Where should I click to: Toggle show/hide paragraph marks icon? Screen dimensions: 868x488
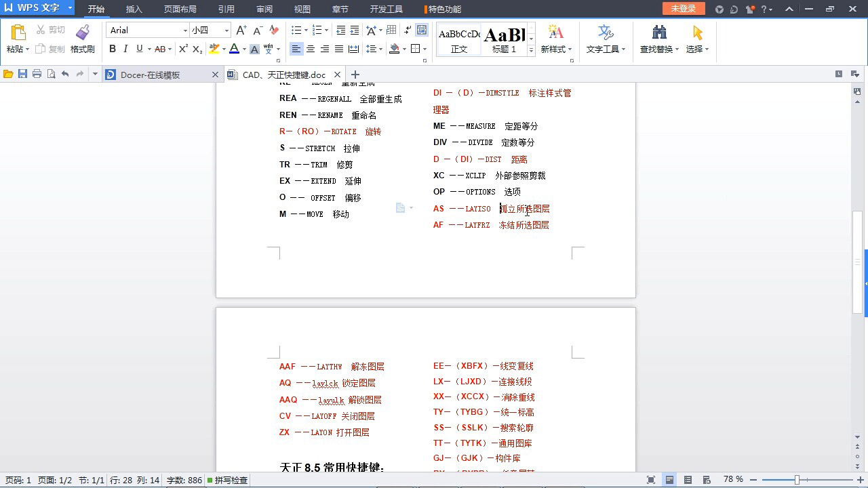(x=407, y=30)
